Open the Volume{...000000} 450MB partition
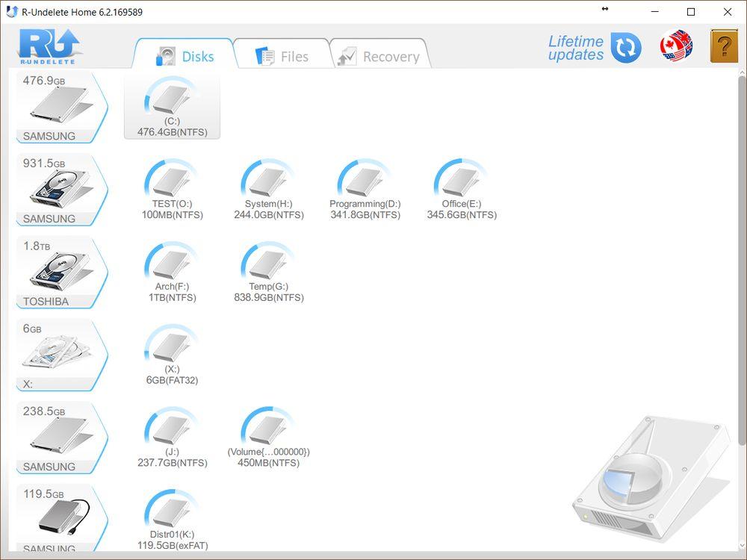 click(269, 438)
